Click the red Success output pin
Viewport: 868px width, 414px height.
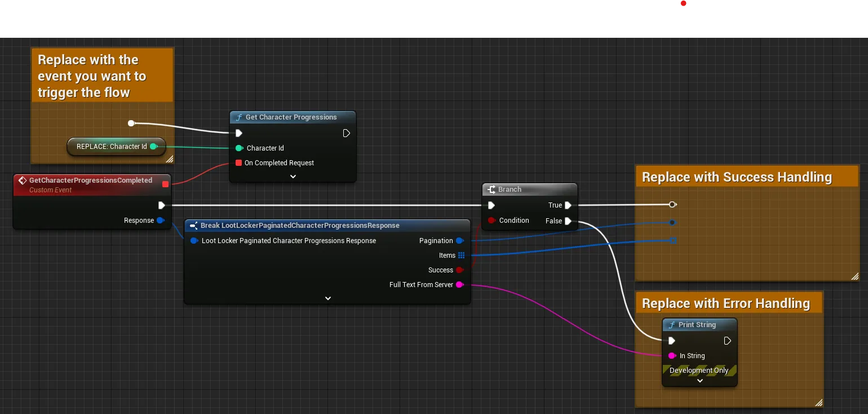(460, 270)
